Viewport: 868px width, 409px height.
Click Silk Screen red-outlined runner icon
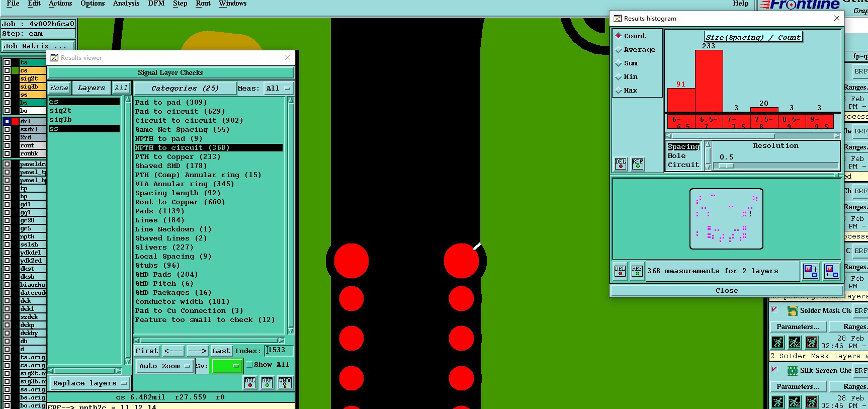coord(812,402)
